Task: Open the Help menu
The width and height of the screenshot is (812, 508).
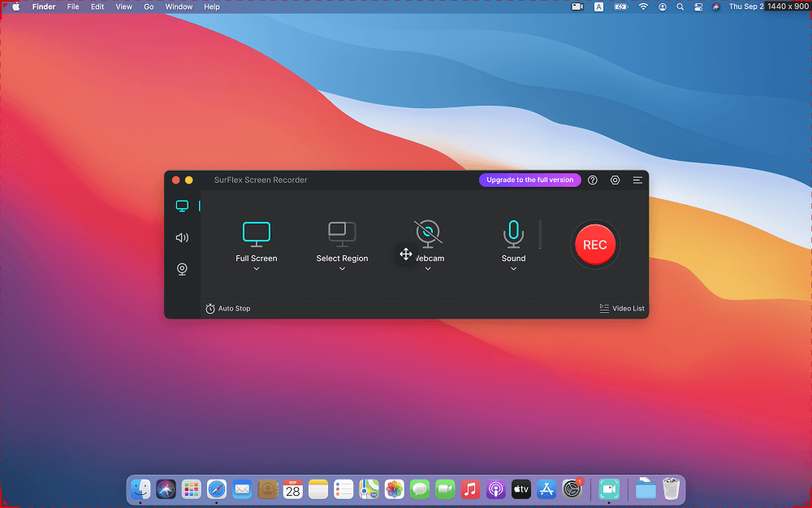Action: click(212, 7)
